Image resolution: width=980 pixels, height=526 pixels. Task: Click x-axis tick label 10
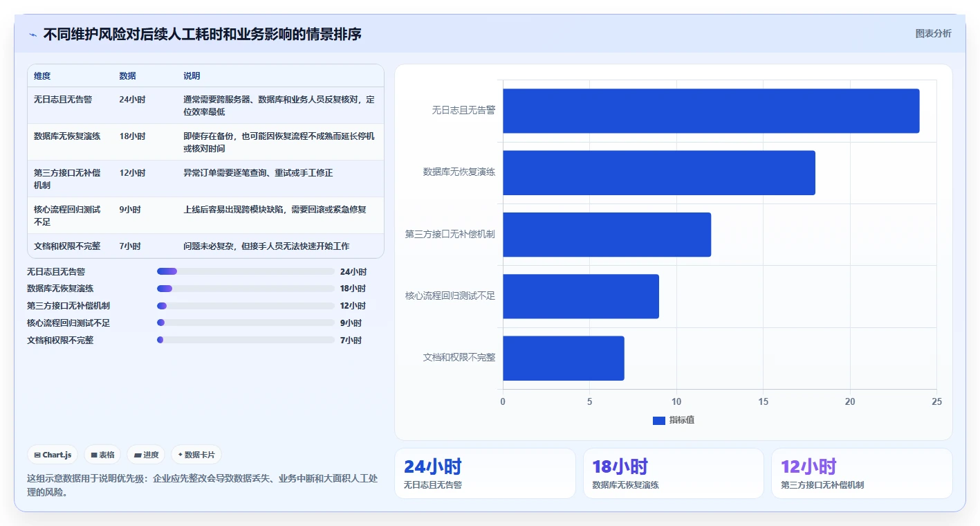pos(676,402)
